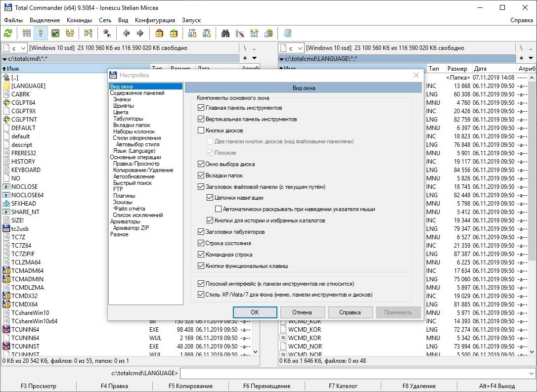537x392 pixels.
Task: Click the [LANGUAGE] folder icon in left panel
Action: click(6, 86)
